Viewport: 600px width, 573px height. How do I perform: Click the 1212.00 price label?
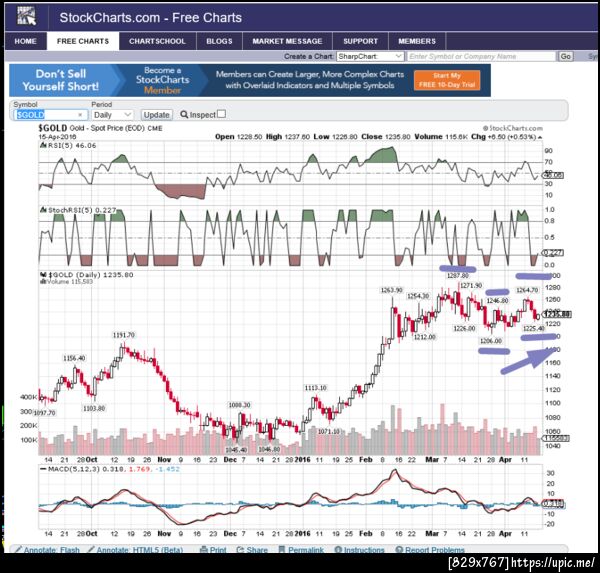point(425,337)
